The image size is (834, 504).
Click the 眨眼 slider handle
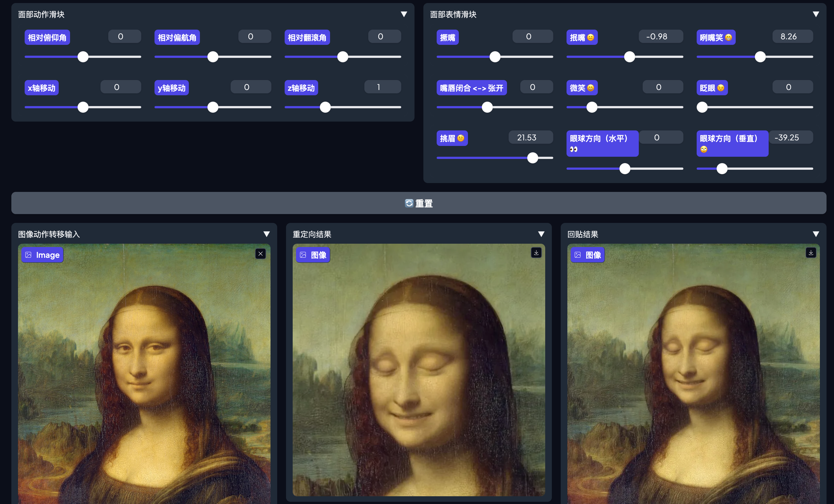point(702,107)
